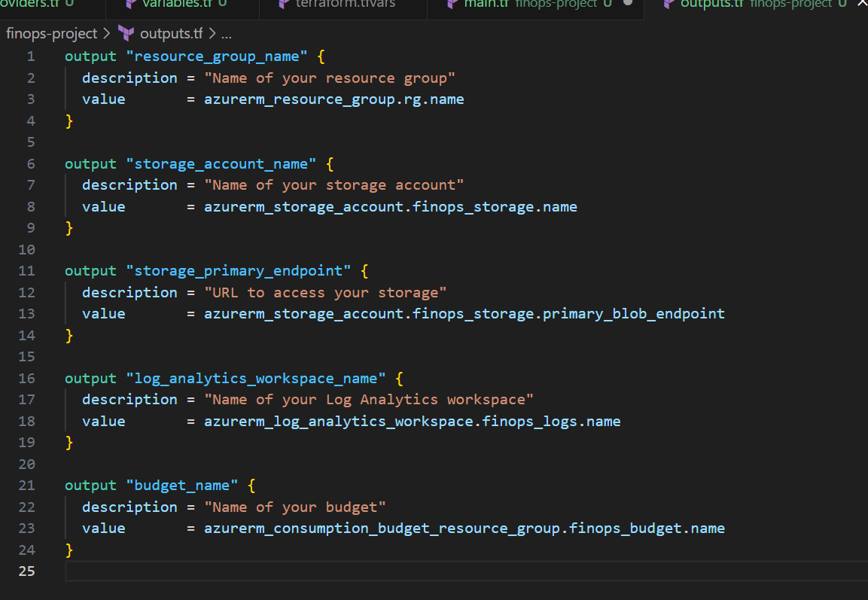Click the Terraform icon in the breadcrumb
This screenshot has height=600, width=868.
coord(126,34)
